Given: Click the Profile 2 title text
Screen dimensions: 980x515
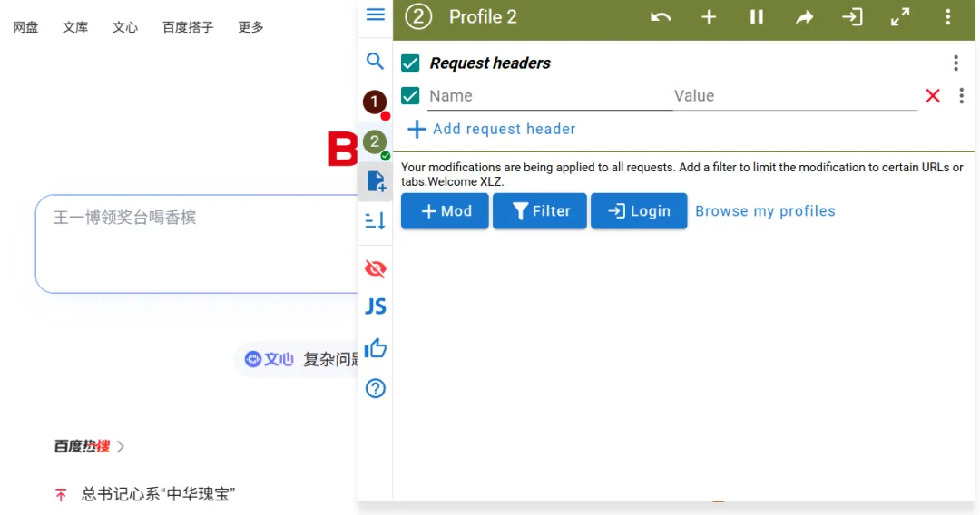Looking at the screenshot, I should [x=483, y=17].
